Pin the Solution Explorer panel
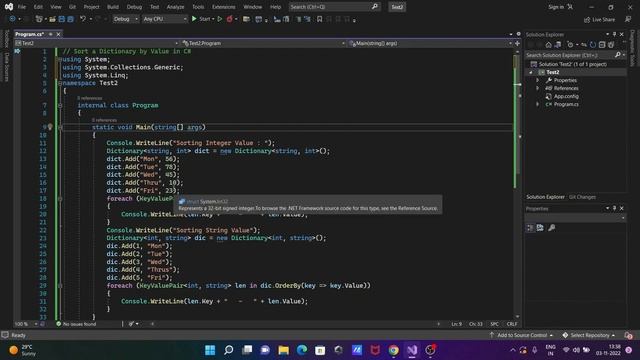This screenshot has width=640, height=360. point(614,34)
